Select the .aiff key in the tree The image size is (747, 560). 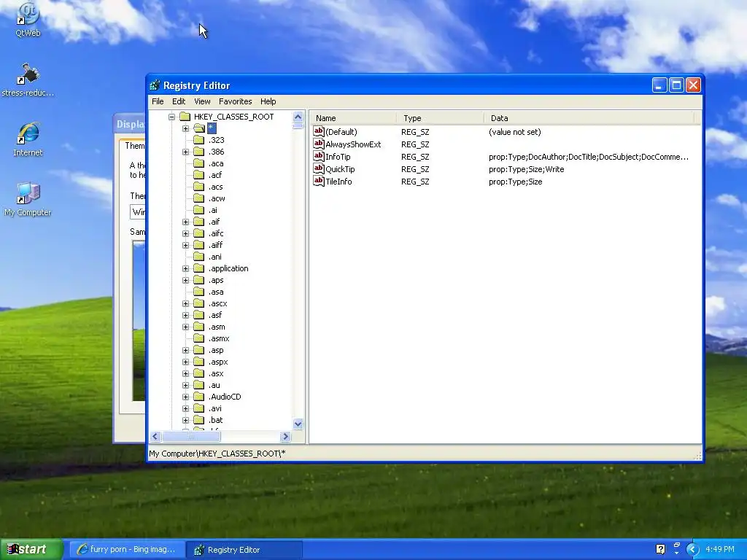pyautogui.click(x=215, y=245)
